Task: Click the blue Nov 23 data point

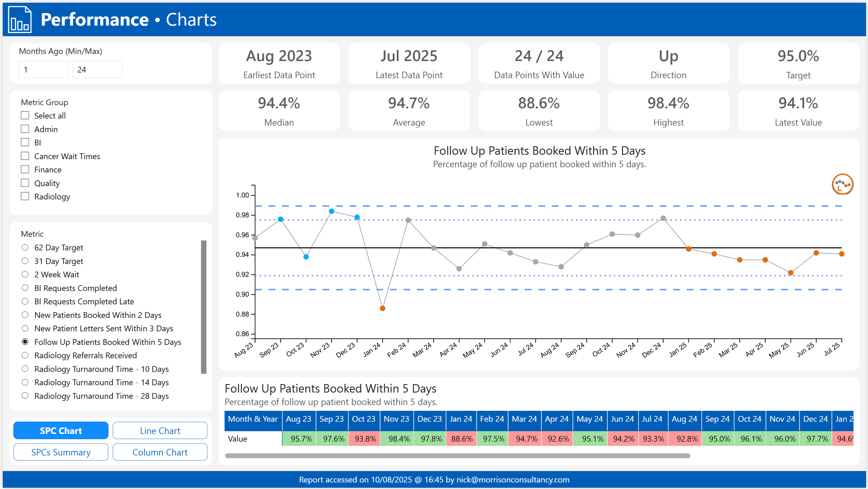Action: 331,211
